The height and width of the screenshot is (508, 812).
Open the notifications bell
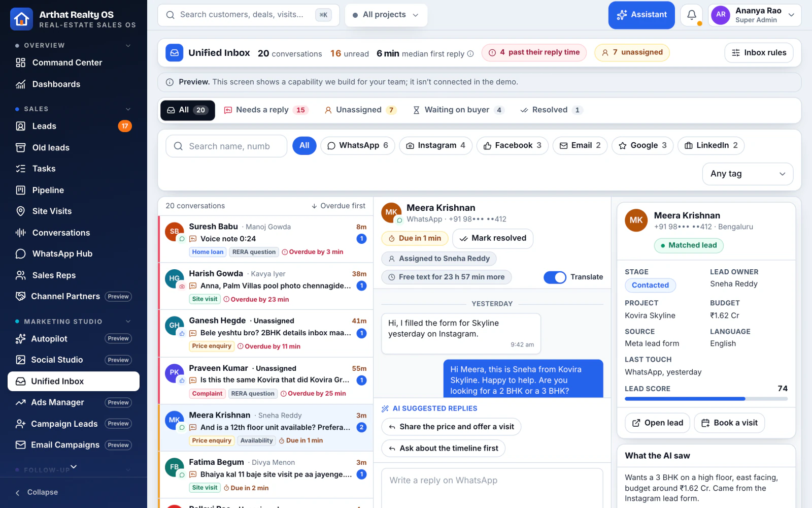(691, 15)
